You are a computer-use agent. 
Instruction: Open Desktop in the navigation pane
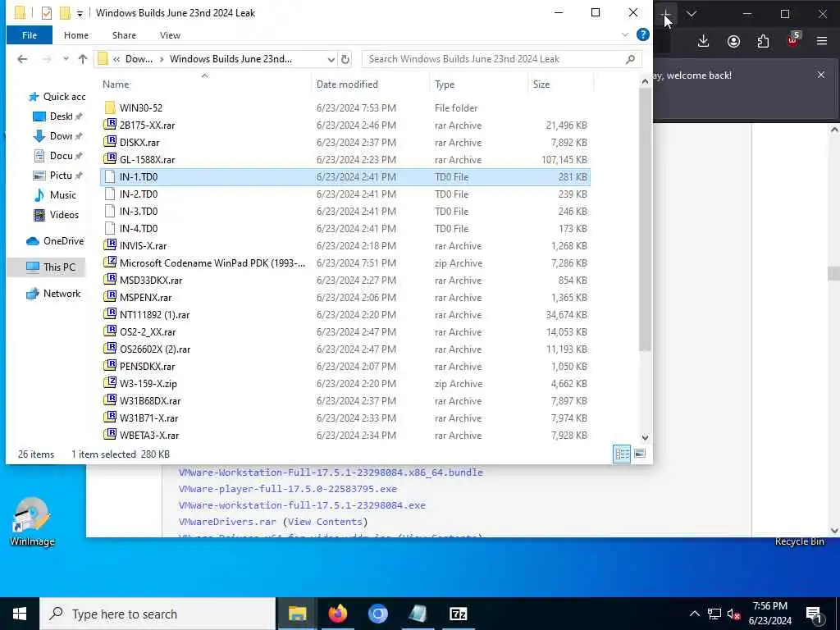point(58,116)
